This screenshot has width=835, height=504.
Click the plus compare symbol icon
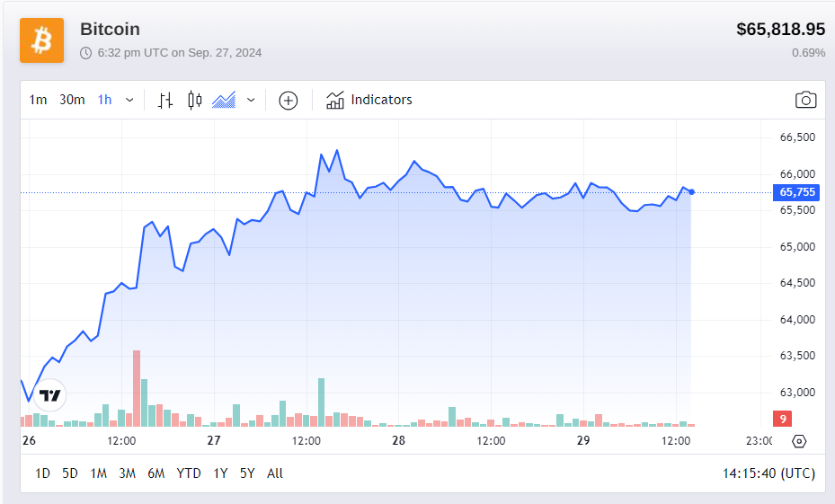point(288,100)
